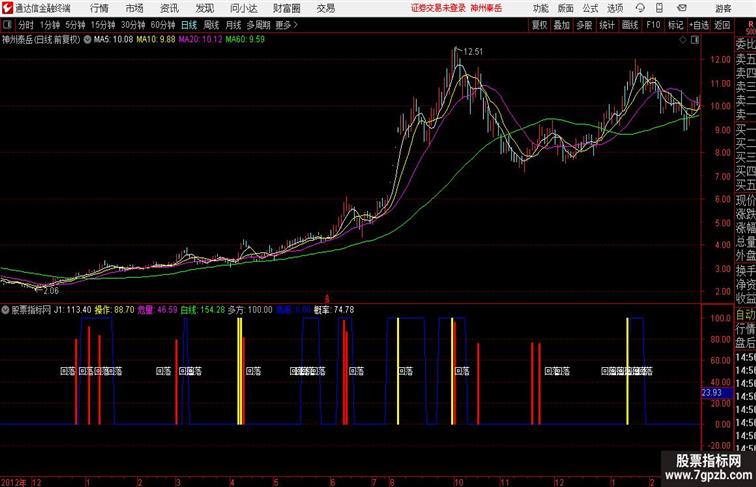Switch to 1分钟 period
The width and height of the screenshot is (756, 487).
pyautogui.click(x=50, y=25)
